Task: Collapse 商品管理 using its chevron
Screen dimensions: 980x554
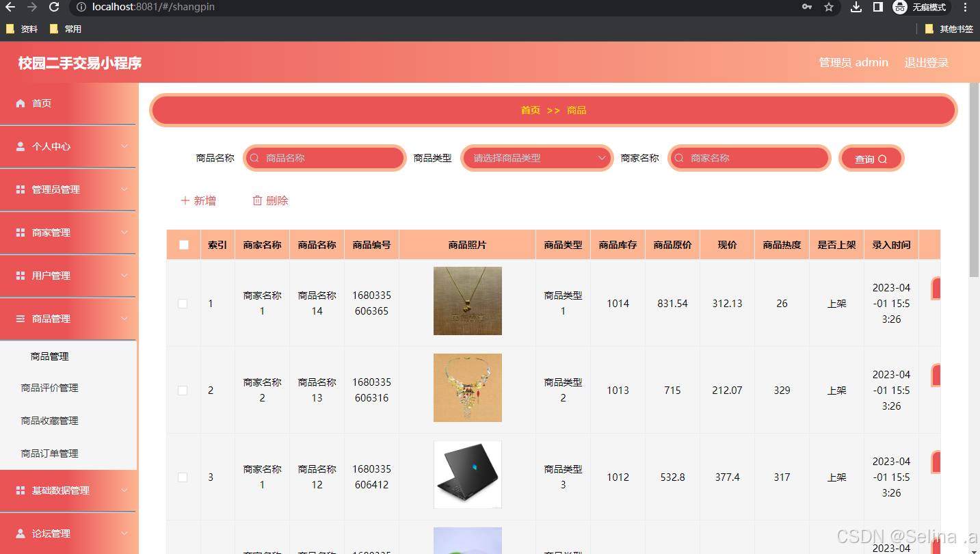Action: click(124, 319)
